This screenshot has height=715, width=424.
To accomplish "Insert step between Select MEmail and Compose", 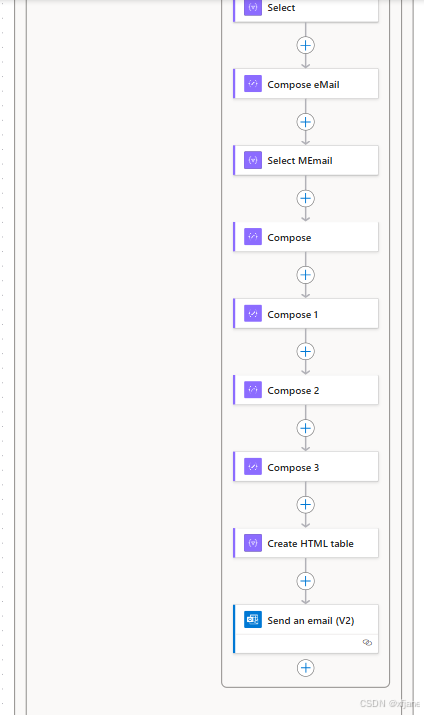I will click(305, 198).
